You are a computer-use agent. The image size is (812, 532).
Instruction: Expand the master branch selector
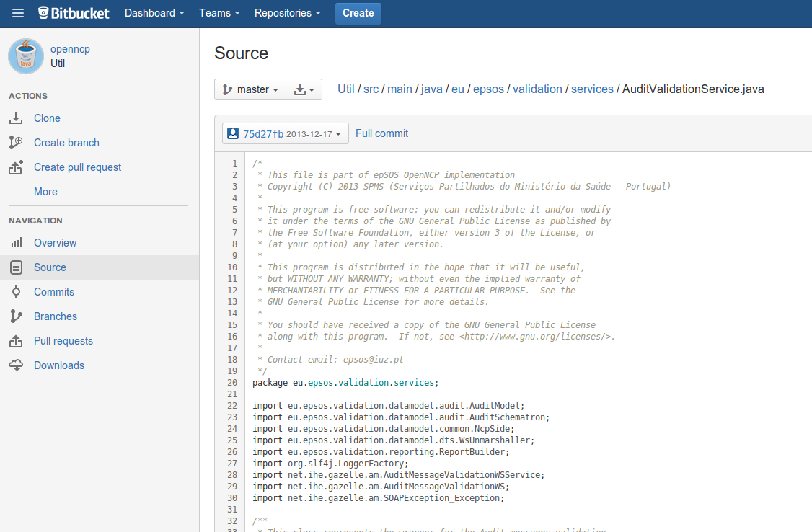tap(250, 89)
